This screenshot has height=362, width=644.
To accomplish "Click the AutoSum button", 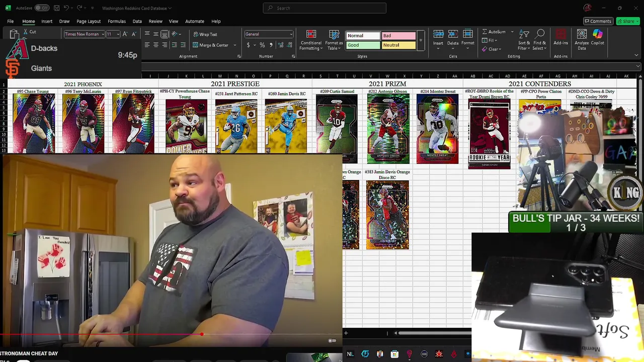I will (494, 32).
